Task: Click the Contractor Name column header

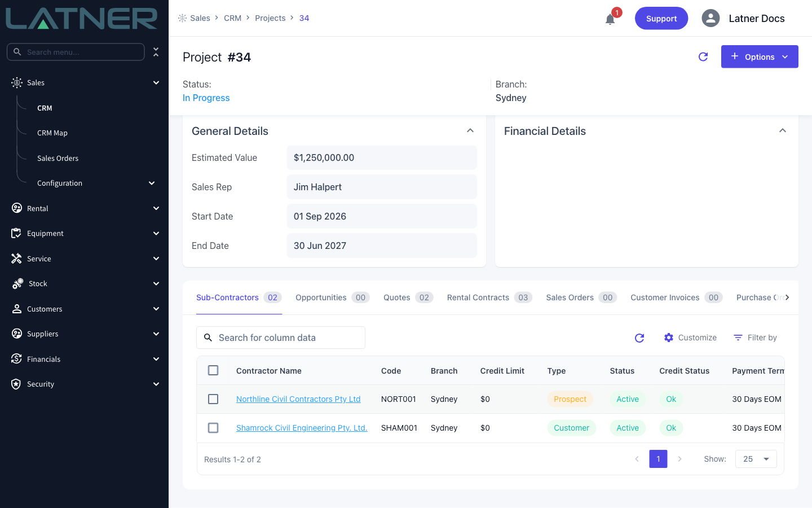Action: pyautogui.click(x=269, y=371)
